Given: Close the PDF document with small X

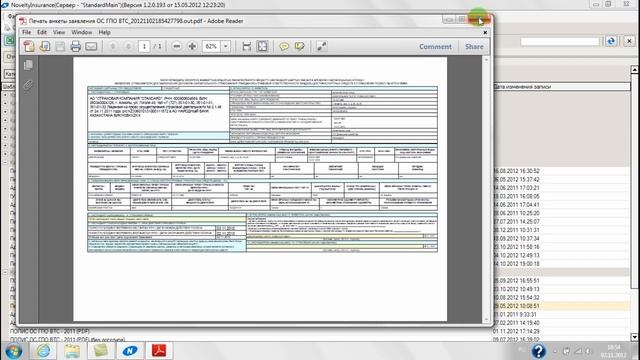Looking at the screenshot, I should tap(485, 32).
